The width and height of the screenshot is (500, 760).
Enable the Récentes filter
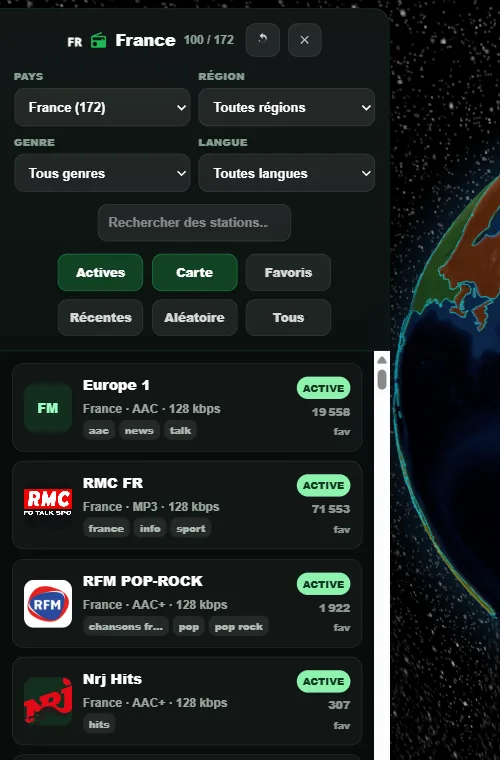[100, 317]
